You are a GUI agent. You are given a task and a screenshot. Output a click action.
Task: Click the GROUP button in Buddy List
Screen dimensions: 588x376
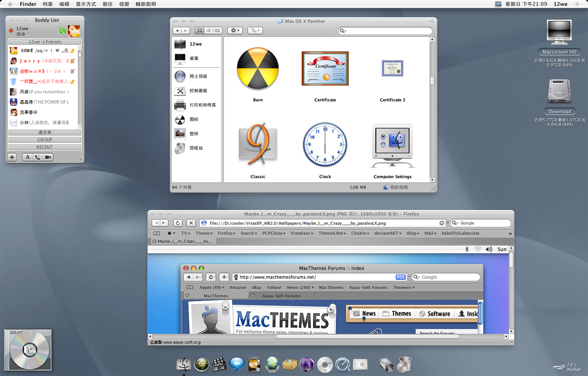coord(45,140)
